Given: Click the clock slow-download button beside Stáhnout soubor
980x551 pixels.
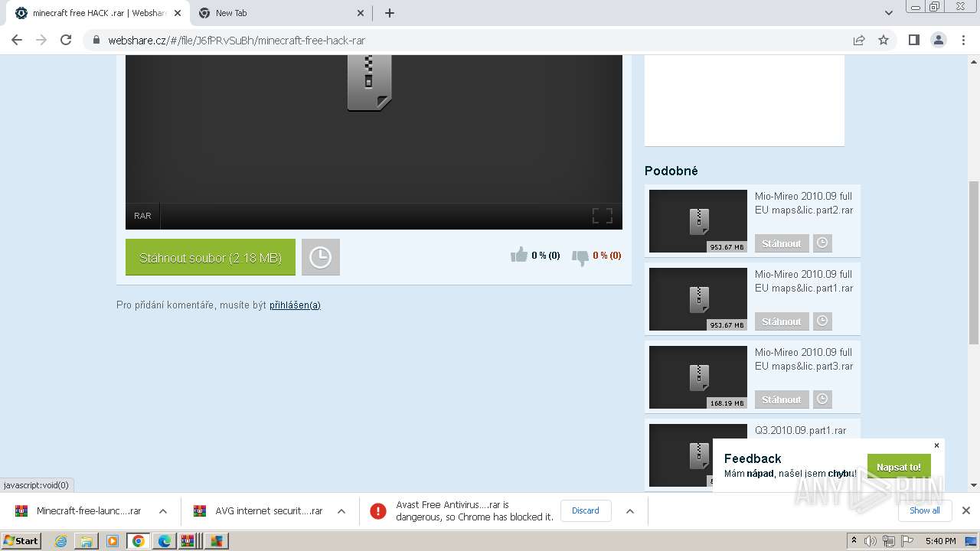Looking at the screenshot, I should [x=320, y=257].
